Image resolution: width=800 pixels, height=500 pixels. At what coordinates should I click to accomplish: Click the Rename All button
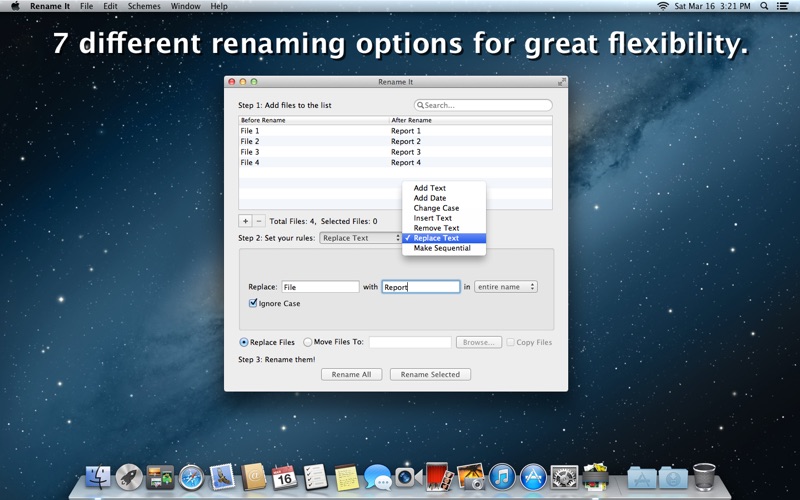point(352,374)
